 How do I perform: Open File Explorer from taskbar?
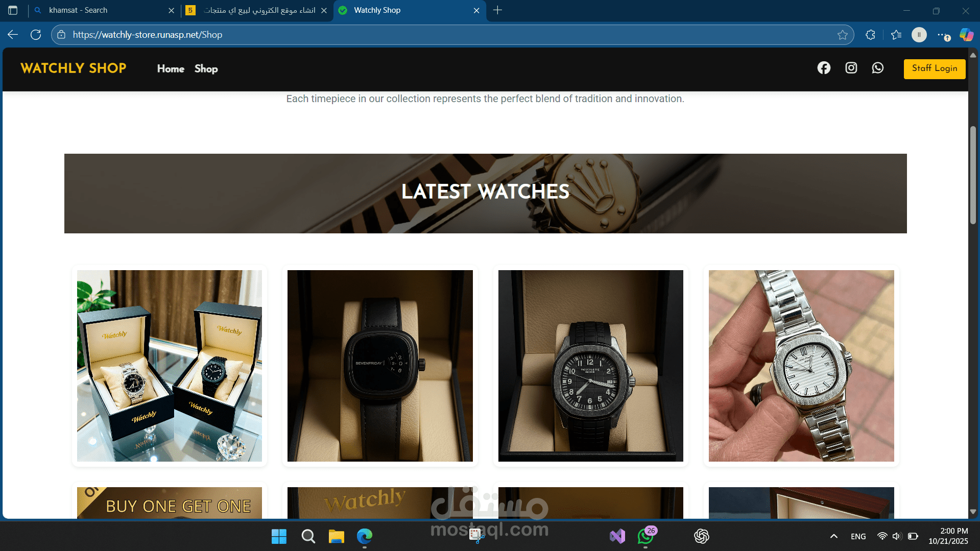pos(336,536)
